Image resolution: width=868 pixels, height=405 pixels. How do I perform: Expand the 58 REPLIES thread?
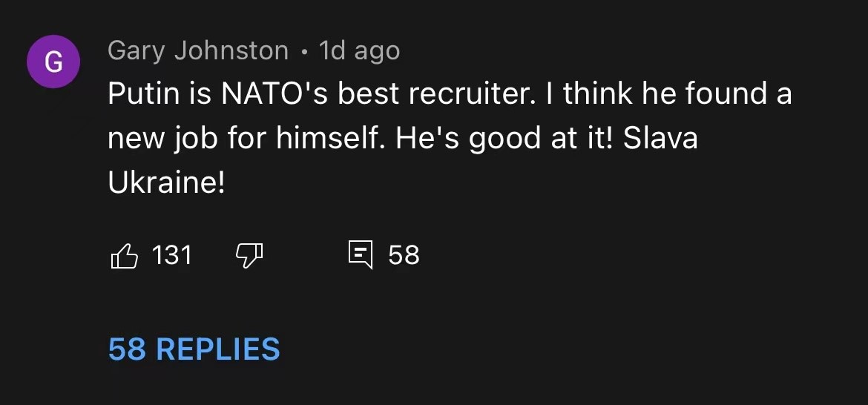pyautogui.click(x=194, y=349)
